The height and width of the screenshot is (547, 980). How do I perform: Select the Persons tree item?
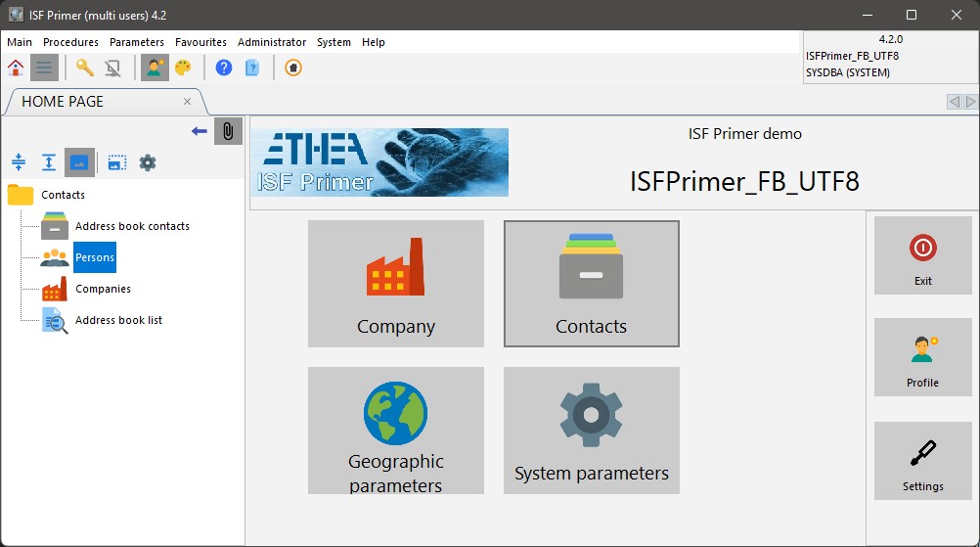pos(95,257)
